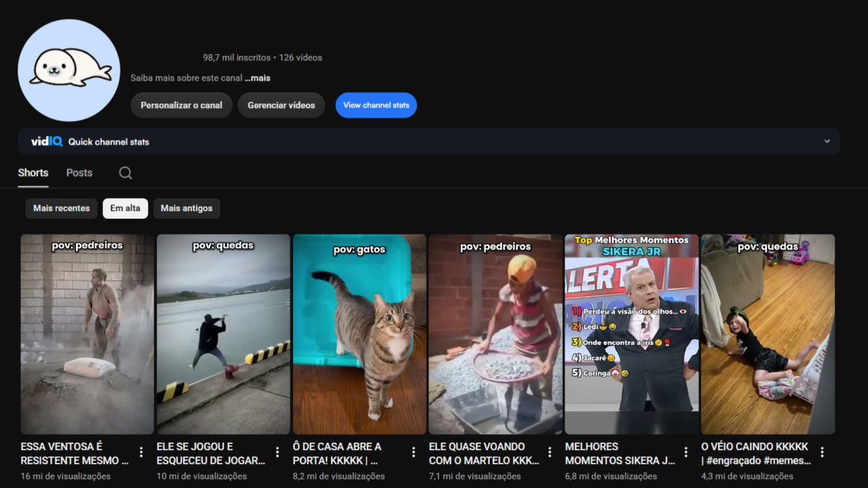Open ESSA VENTOSA É RESISTENTE video title
The image size is (868, 488).
point(74,454)
